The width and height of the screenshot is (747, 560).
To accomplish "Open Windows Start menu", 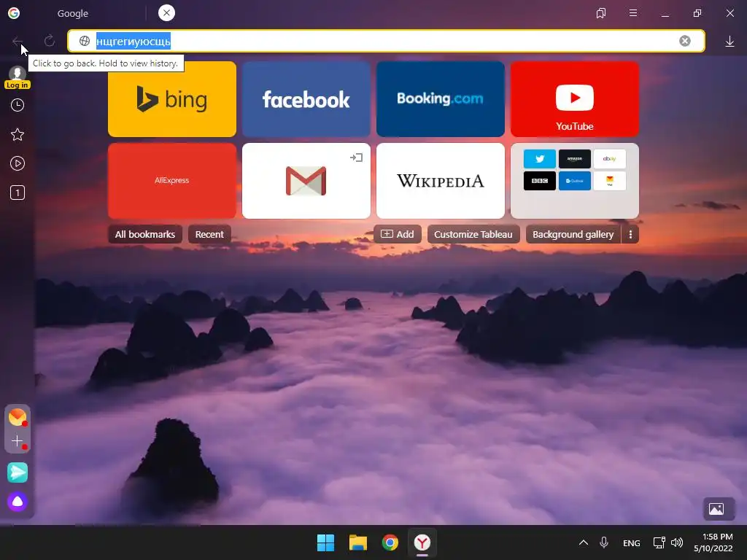I will (x=326, y=542).
